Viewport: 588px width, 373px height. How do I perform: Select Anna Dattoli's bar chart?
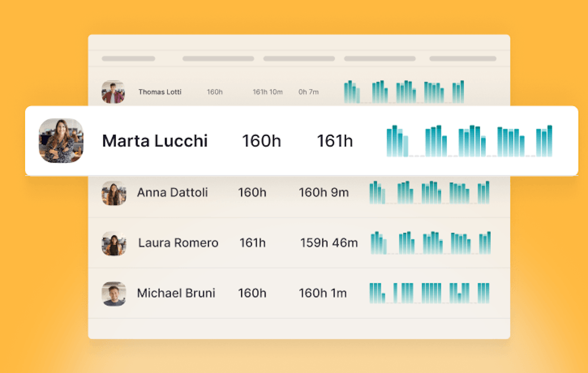[x=430, y=192]
